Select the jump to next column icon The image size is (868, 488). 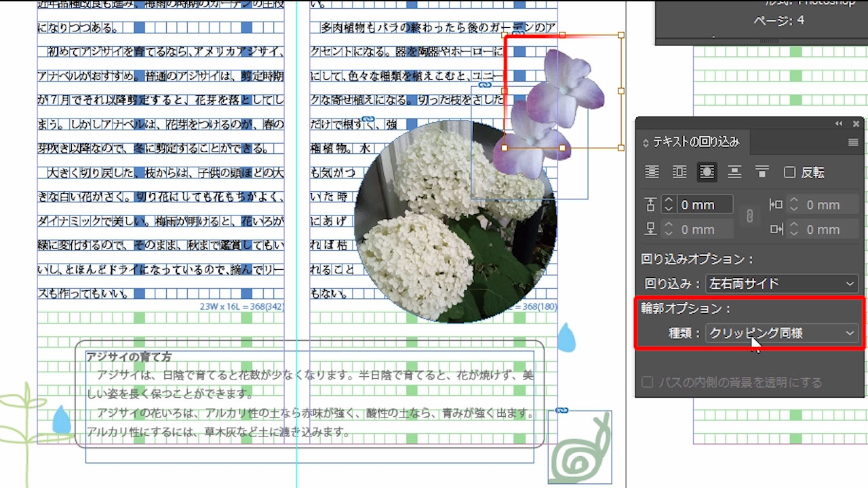click(x=762, y=173)
